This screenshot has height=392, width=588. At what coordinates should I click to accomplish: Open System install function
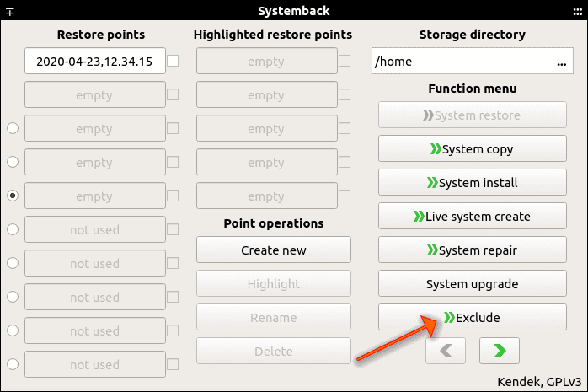coord(472,182)
